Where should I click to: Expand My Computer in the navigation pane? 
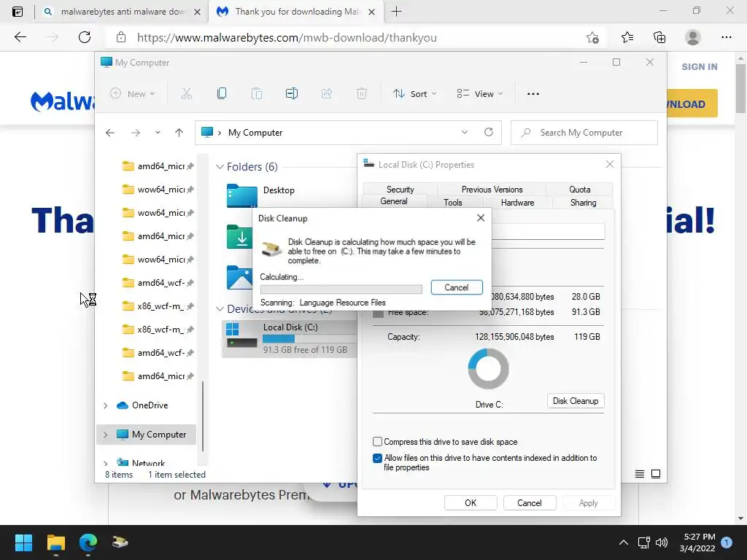click(x=105, y=435)
